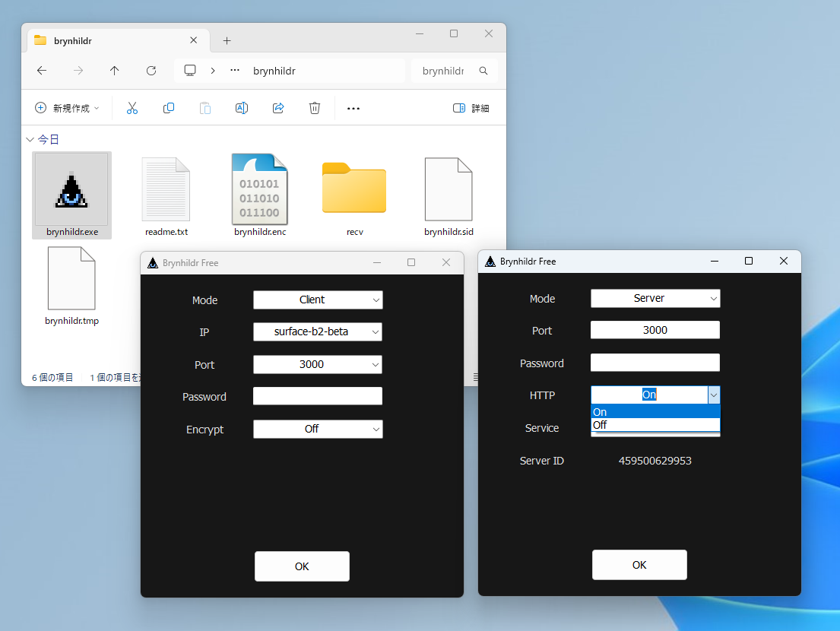Click the Cut scissors icon in Explorer toolbar
The width and height of the screenshot is (840, 631).
point(132,108)
